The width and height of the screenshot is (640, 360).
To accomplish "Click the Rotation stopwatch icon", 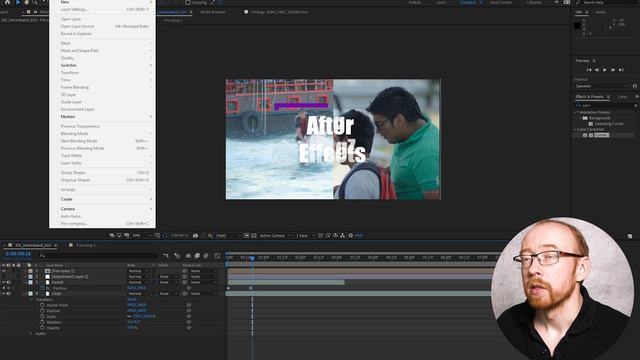I will coord(42,322).
